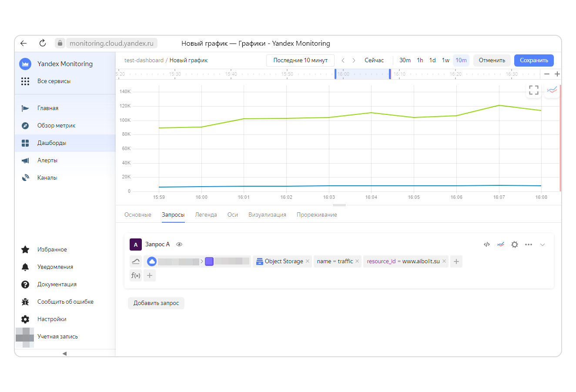The image size is (576, 392).
Task: Click the Сохранить button
Action: tap(534, 60)
